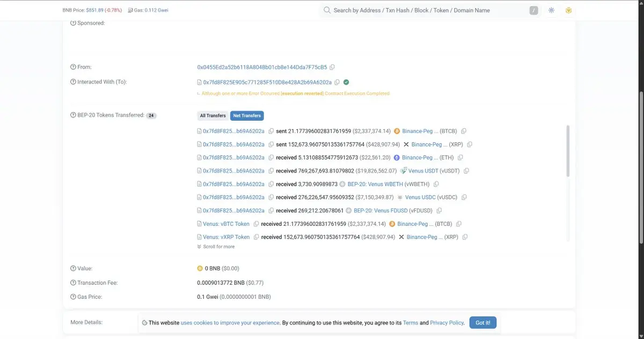Copy sender address in sent 21.177 BTCB row
The image size is (644, 339).
271,131
